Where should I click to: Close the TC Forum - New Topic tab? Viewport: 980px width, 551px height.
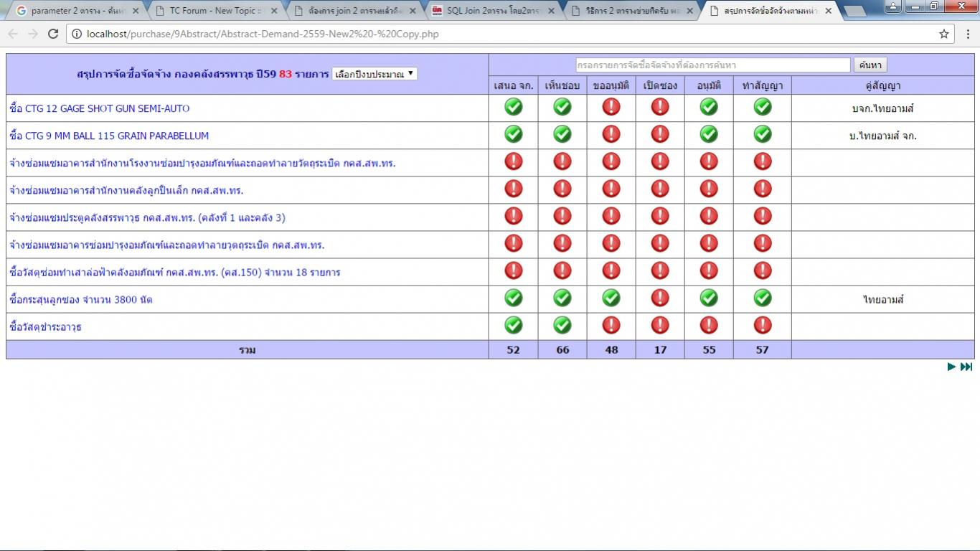[274, 11]
